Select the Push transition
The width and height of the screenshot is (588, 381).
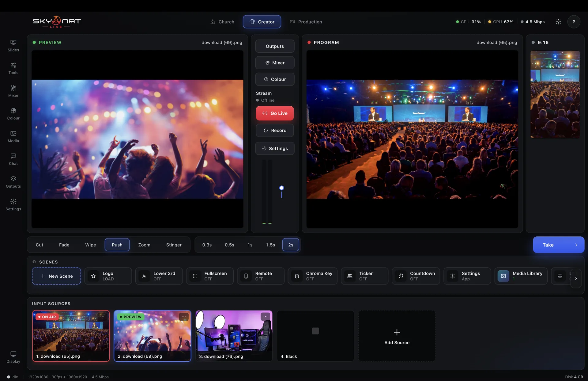click(117, 245)
